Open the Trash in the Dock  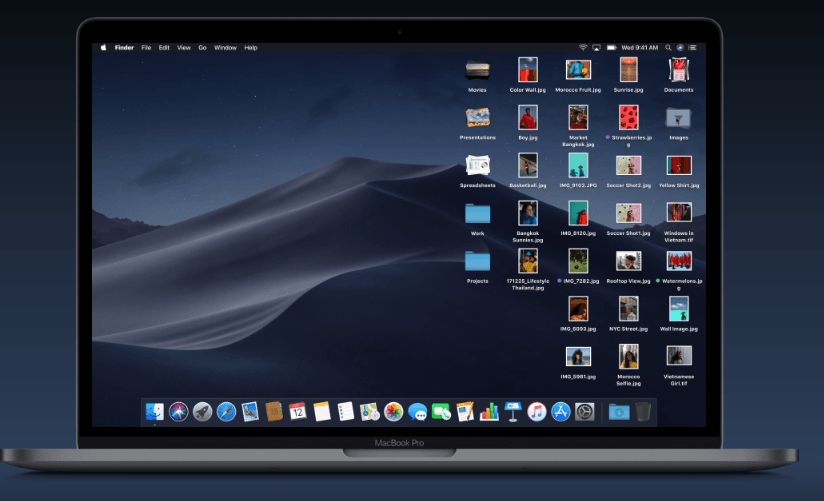coord(643,411)
